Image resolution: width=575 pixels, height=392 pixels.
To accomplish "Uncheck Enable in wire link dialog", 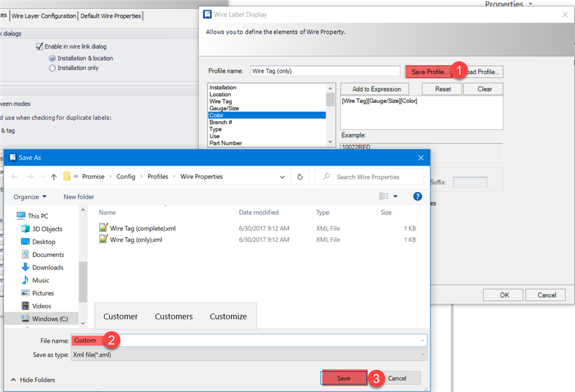I will click(x=39, y=46).
